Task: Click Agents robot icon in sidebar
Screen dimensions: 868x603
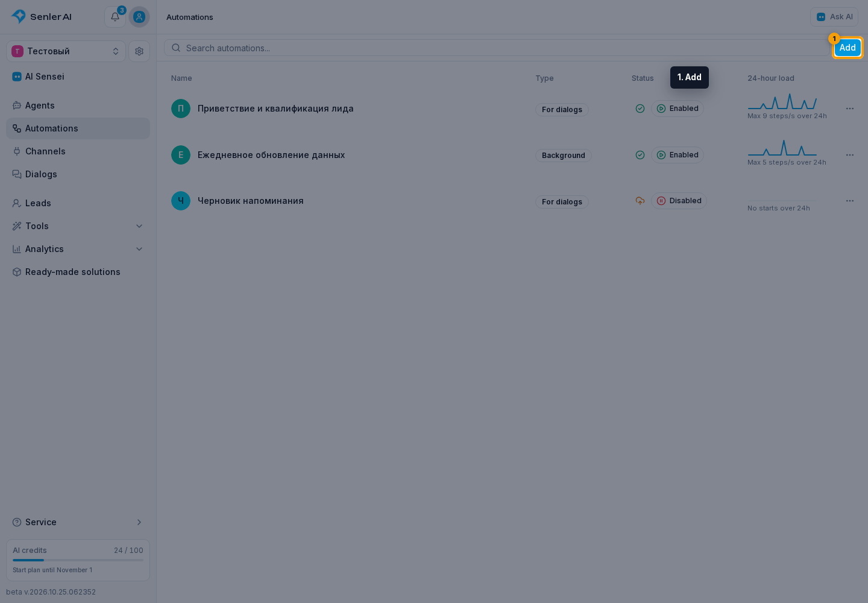Action: pyautogui.click(x=17, y=106)
